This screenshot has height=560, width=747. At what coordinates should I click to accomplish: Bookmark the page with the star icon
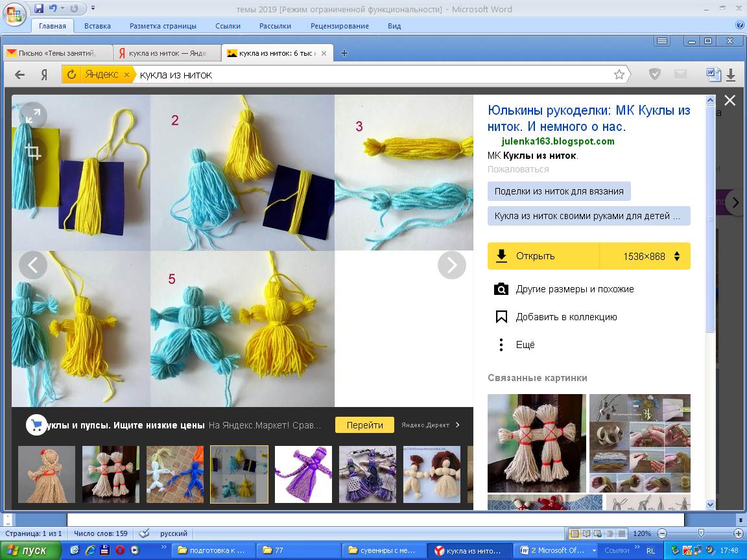619,75
